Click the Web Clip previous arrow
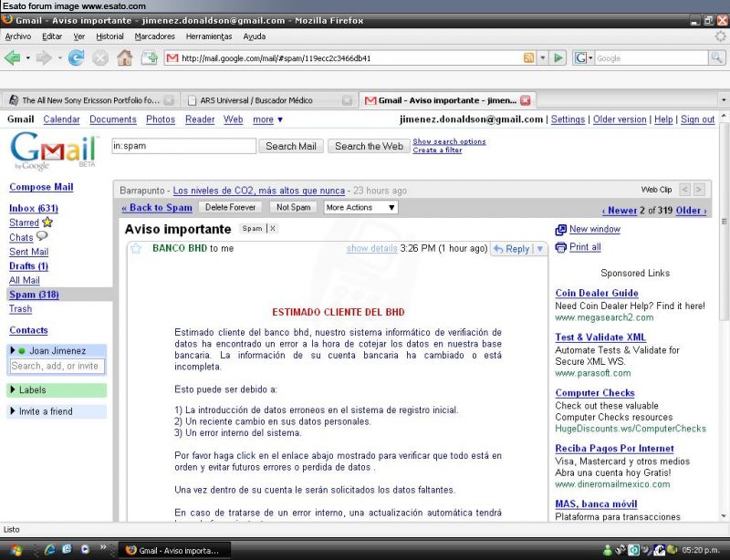Screen dimensions: 730x560 pyautogui.click(x=685, y=190)
